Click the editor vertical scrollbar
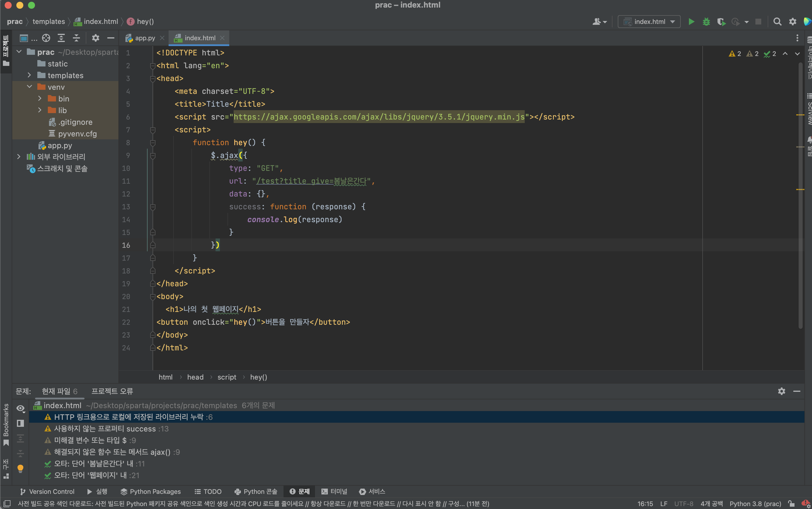 pyautogui.click(x=800, y=195)
